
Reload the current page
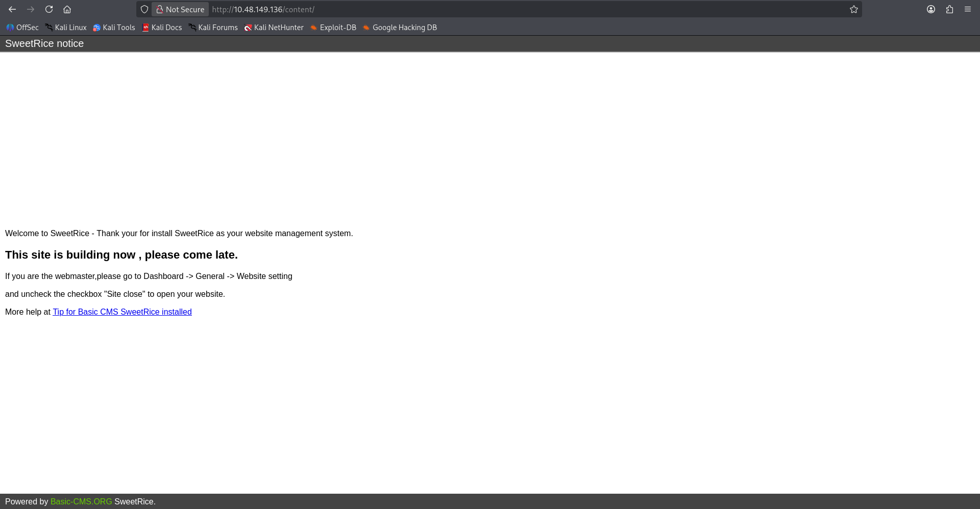[x=49, y=9]
